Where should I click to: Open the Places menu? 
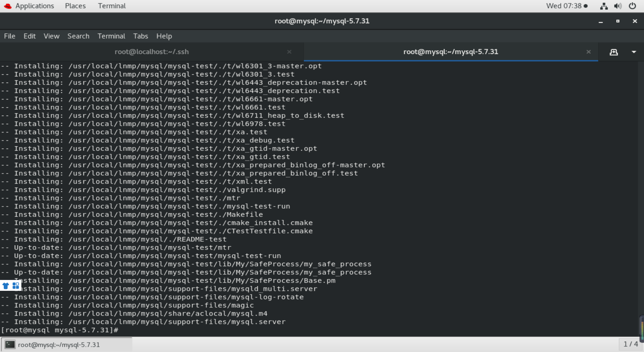(75, 6)
